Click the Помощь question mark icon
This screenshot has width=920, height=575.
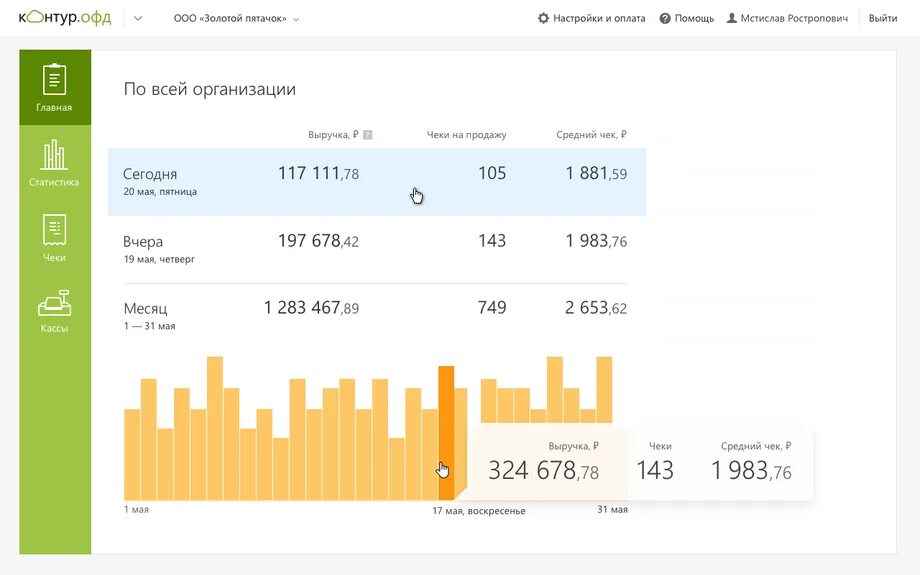click(665, 19)
